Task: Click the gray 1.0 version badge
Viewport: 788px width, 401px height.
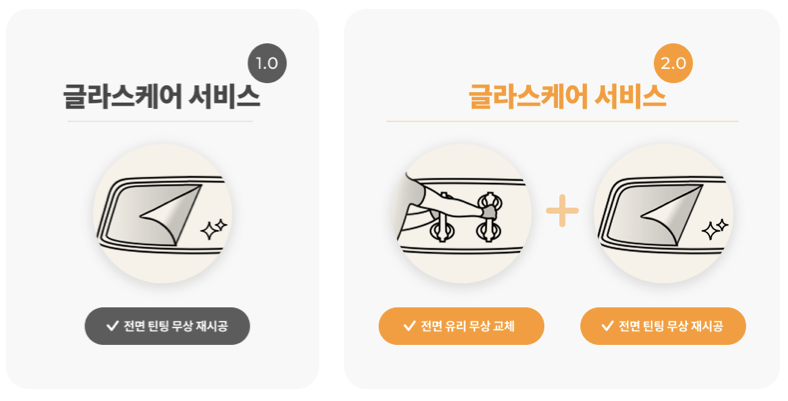Action: pos(267,63)
